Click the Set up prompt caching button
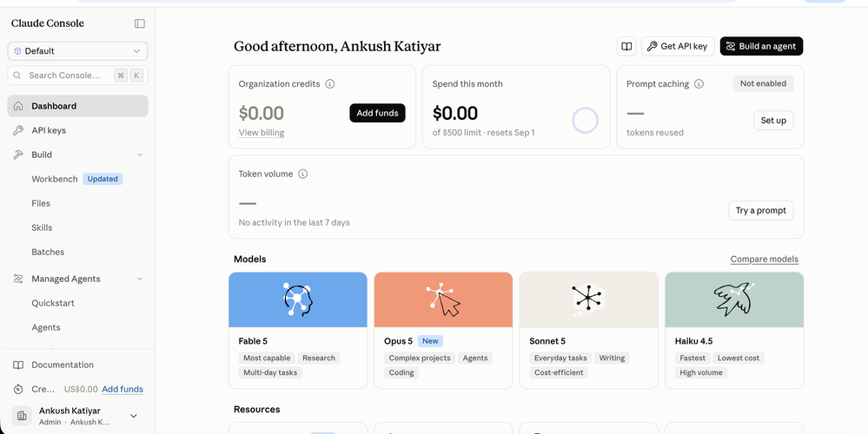The image size is (868, 434). [x=773, y=121]
